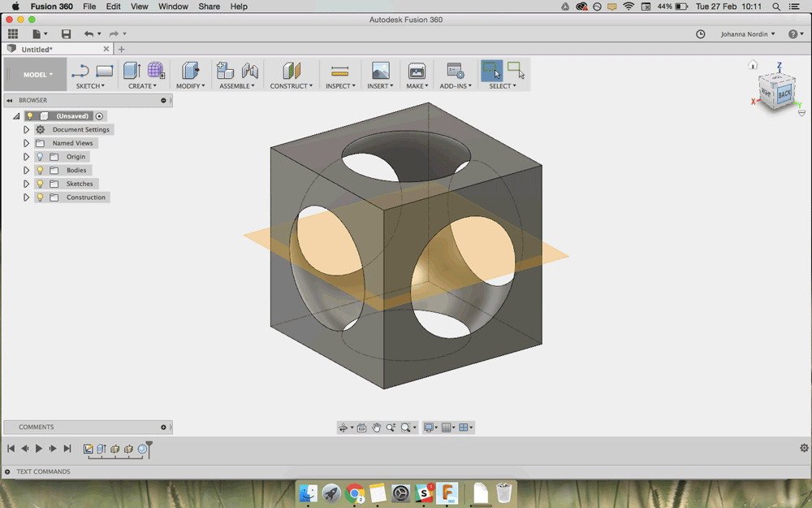Viewport: 812px width, 508px height.
Task: Select the Untitled* document tab
Action: coord(37,50)
